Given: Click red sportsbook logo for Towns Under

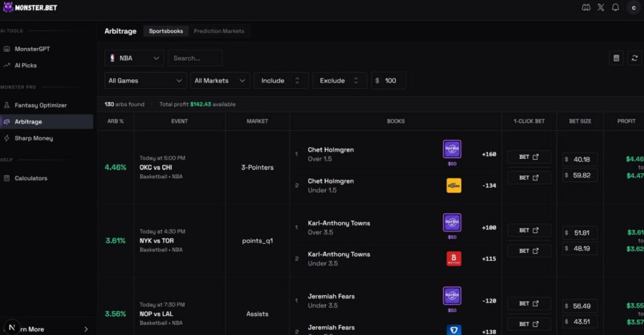Looking at the screenshot, I should 453,259.
